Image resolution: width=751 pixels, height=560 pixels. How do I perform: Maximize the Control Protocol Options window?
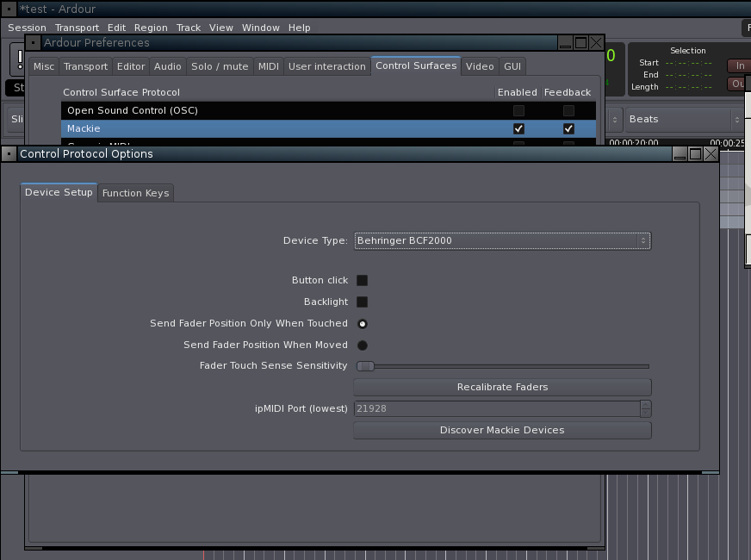(695, 154)
